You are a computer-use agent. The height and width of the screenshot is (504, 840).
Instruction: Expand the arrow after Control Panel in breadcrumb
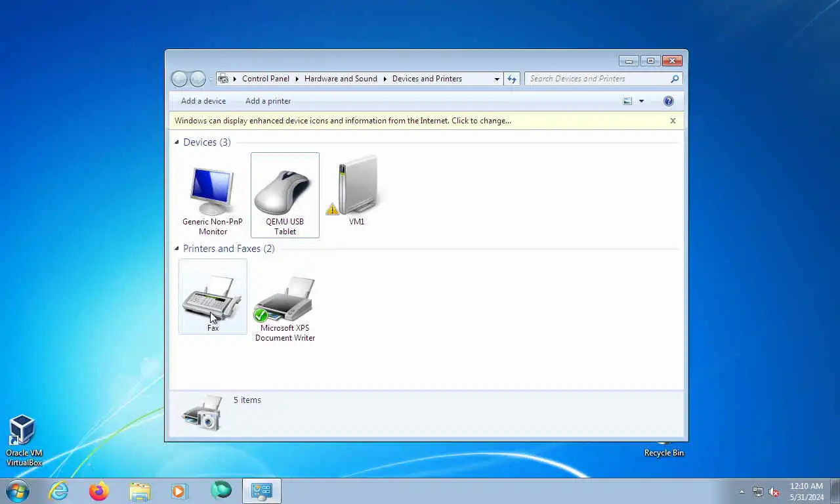(297, 79)
